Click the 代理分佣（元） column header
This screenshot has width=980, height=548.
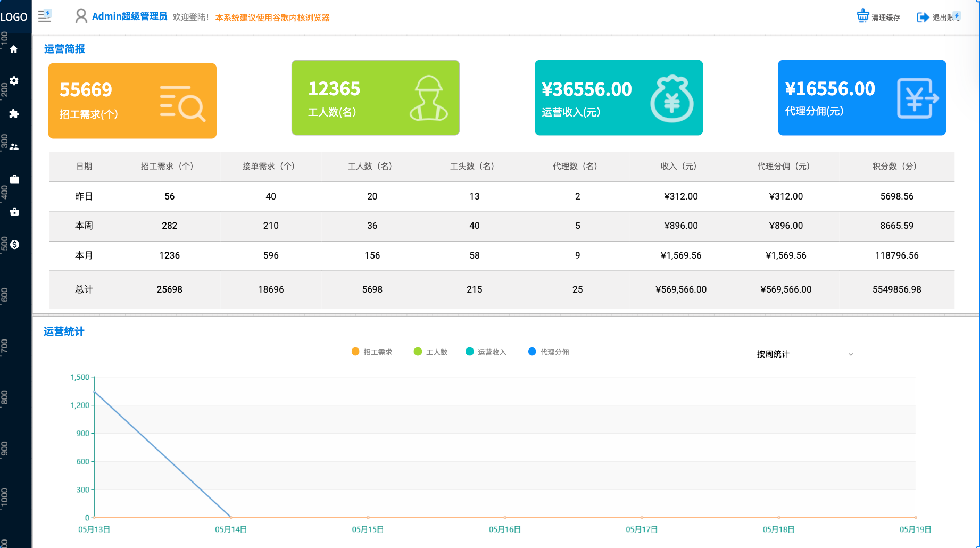(x=786, y=167)
